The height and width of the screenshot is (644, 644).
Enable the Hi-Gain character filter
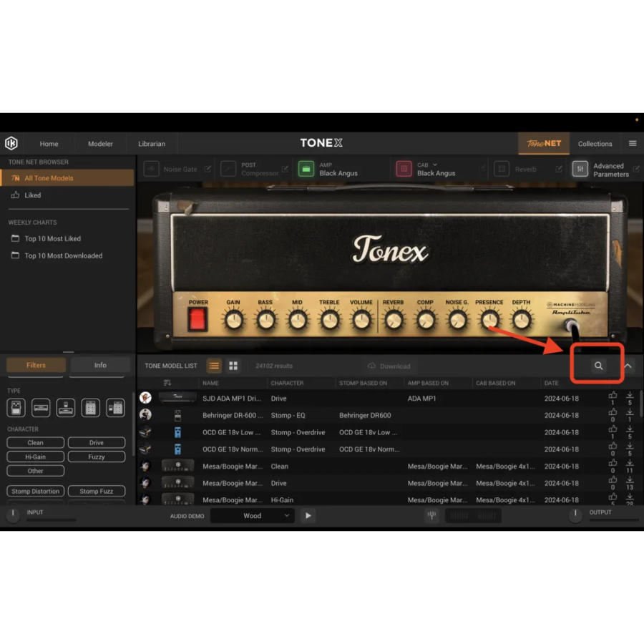(x=36, y=457)
